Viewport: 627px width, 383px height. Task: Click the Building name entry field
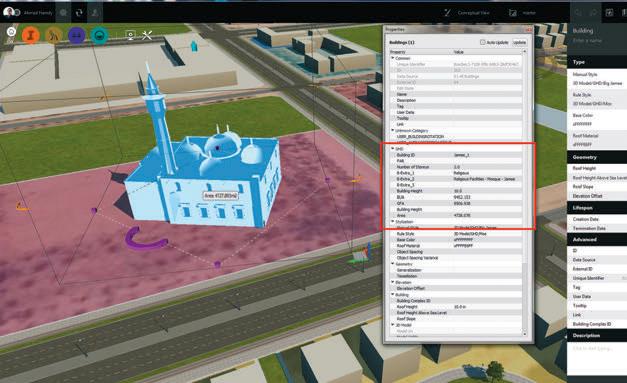click(597, 40)
